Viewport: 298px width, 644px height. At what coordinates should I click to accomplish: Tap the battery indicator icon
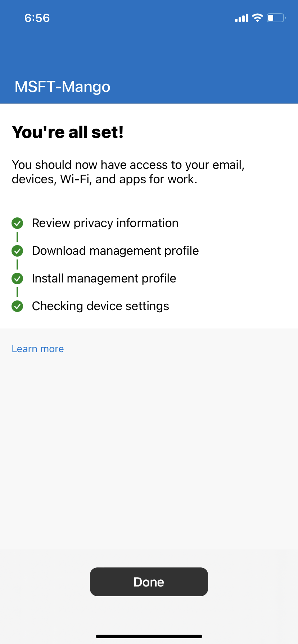pyautogui.click(x=276, y=18)
